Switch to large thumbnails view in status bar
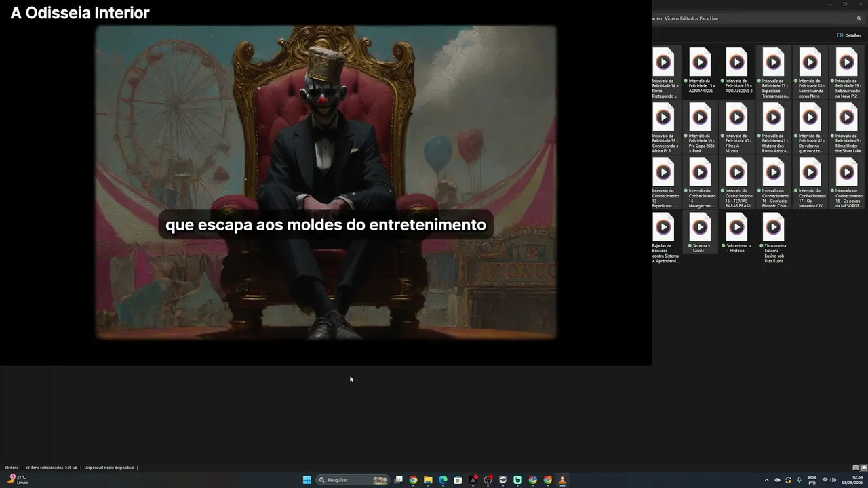The image size is (868, 488). point(863,468)
